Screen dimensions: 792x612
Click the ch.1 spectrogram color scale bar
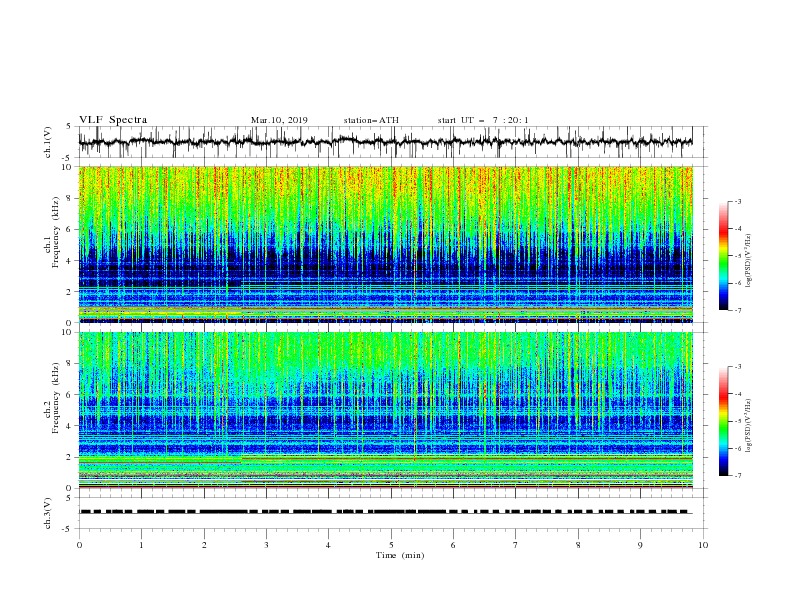723,256
